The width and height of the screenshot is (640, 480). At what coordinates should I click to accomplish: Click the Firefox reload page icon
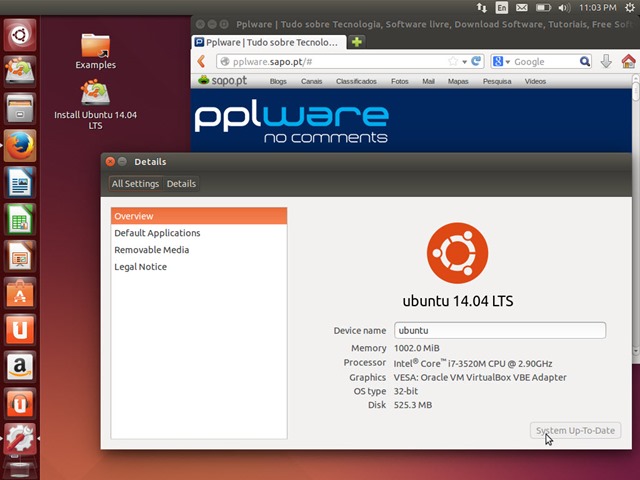[x=476, y=61]
